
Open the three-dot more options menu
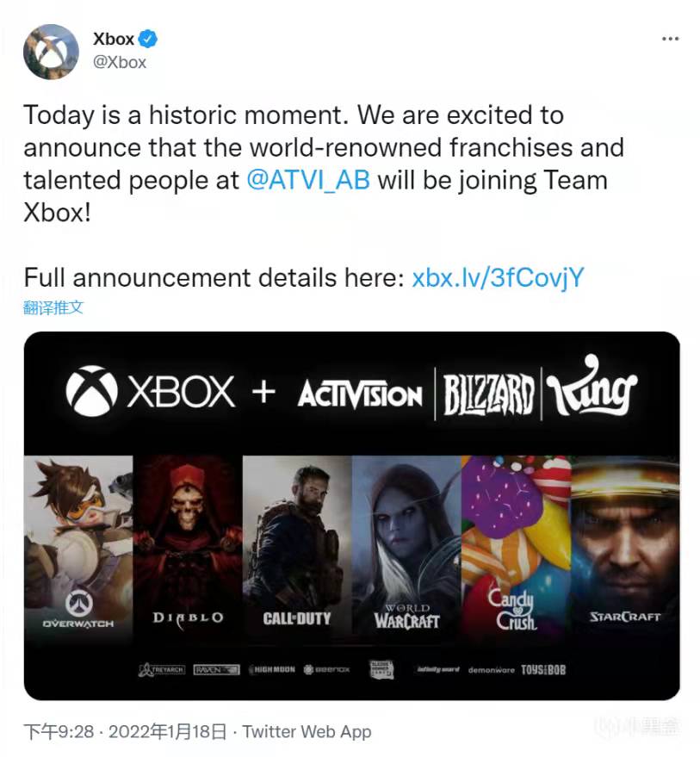670,40
